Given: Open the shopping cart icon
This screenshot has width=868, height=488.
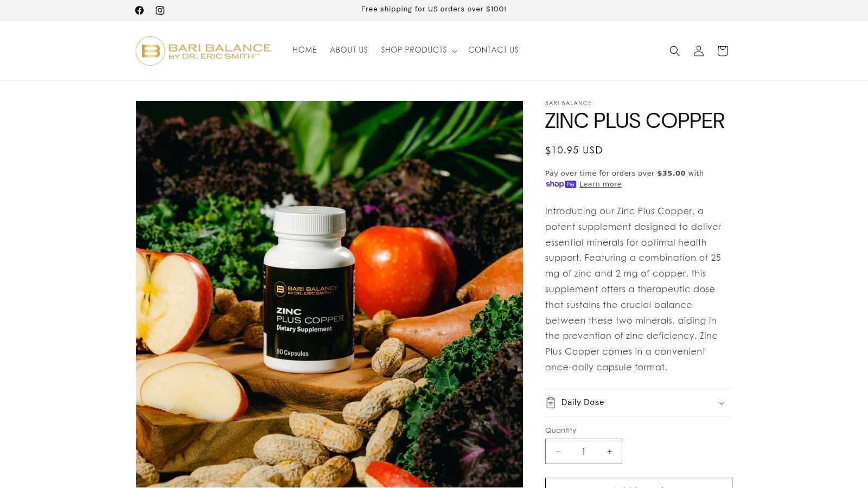Looking at the screenshot, I should (723, 50).
